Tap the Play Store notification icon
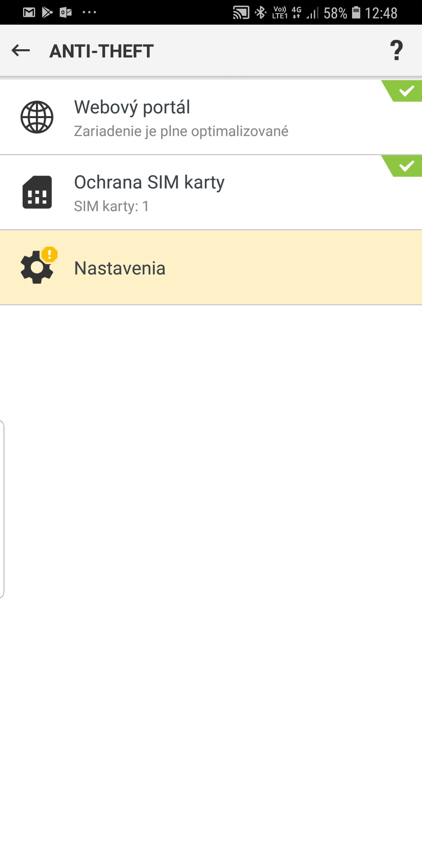This screenshot has height=868, width=422. (x=47, y=13)
